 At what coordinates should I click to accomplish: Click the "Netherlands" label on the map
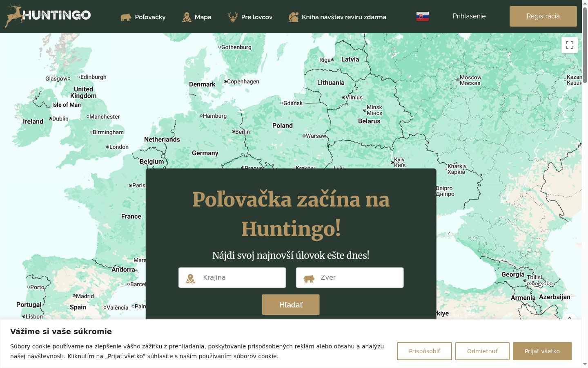point(162,139)
